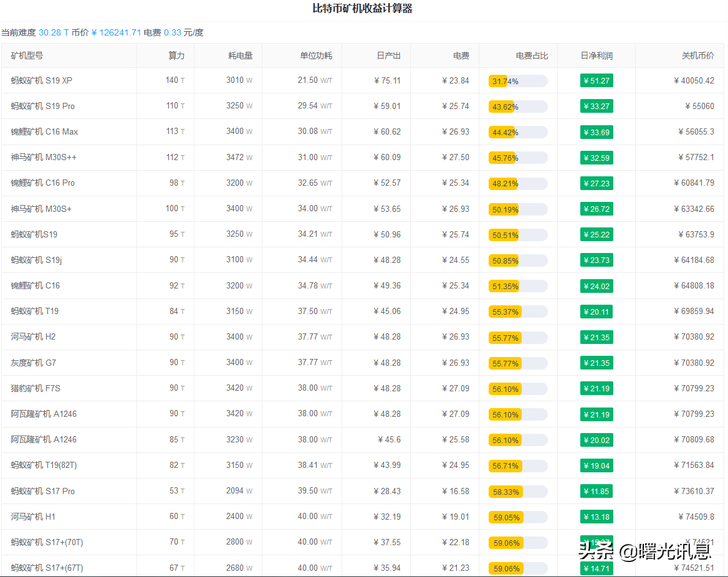Select the 蚂蚁矿机S19 row name
728x577 pixels.
tap(34, 234)
